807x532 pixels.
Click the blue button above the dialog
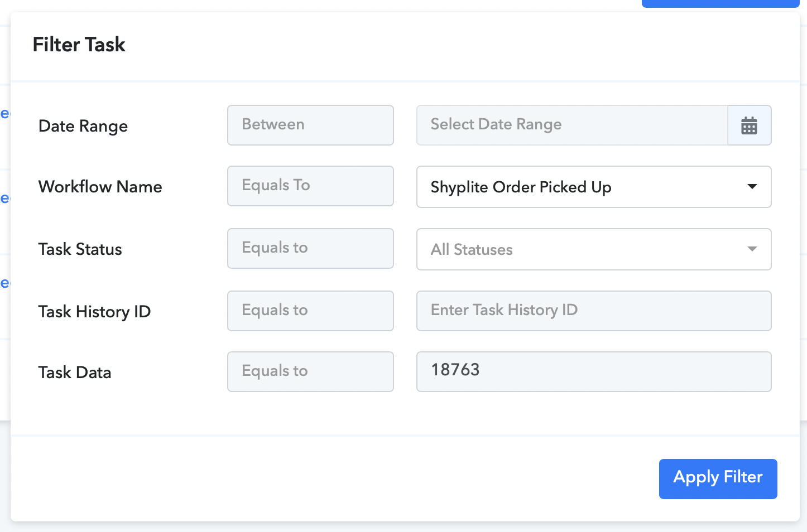(x=720, y=3)
